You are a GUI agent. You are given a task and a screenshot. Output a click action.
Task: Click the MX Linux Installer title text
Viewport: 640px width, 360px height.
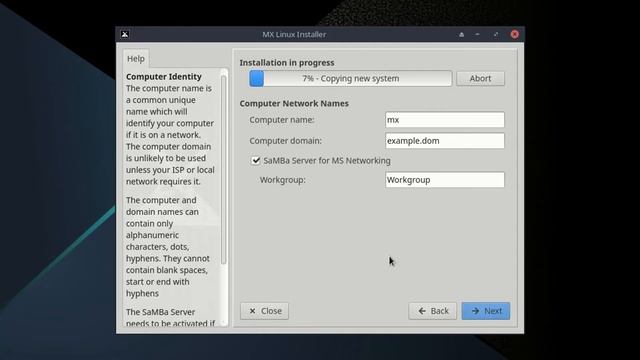coord(294,35)
